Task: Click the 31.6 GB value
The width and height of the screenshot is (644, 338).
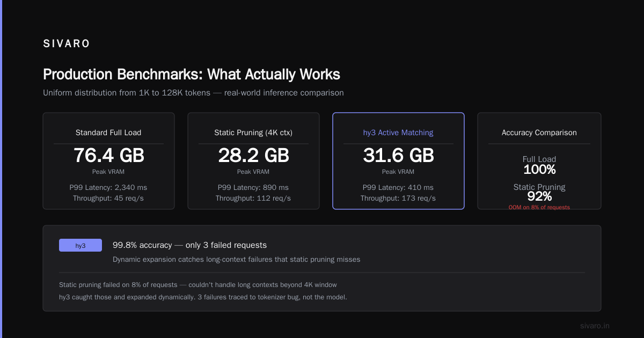Action: [x=398, y=156]
